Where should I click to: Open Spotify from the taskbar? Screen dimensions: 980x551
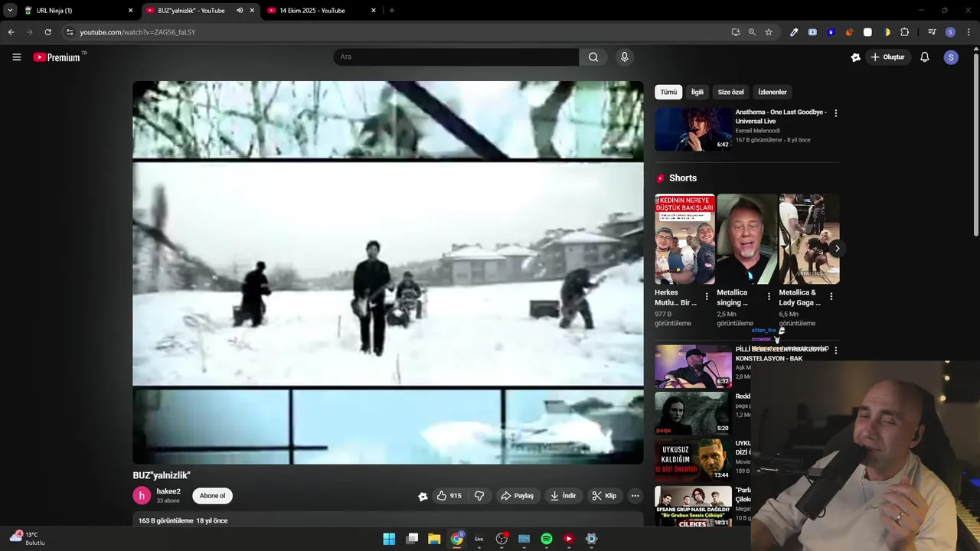click(x=547, y=539)
